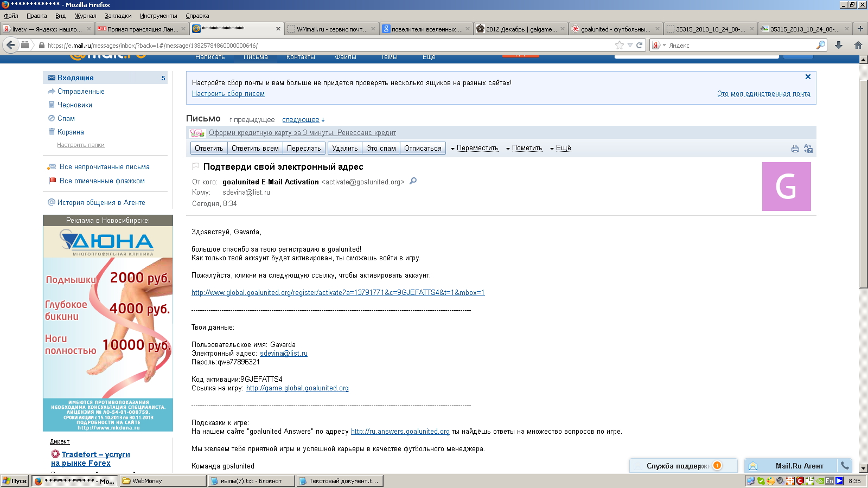Translate the letter using the translate icon
The height and width of the screenshot is (488, 868).
(x=808, y=149)
